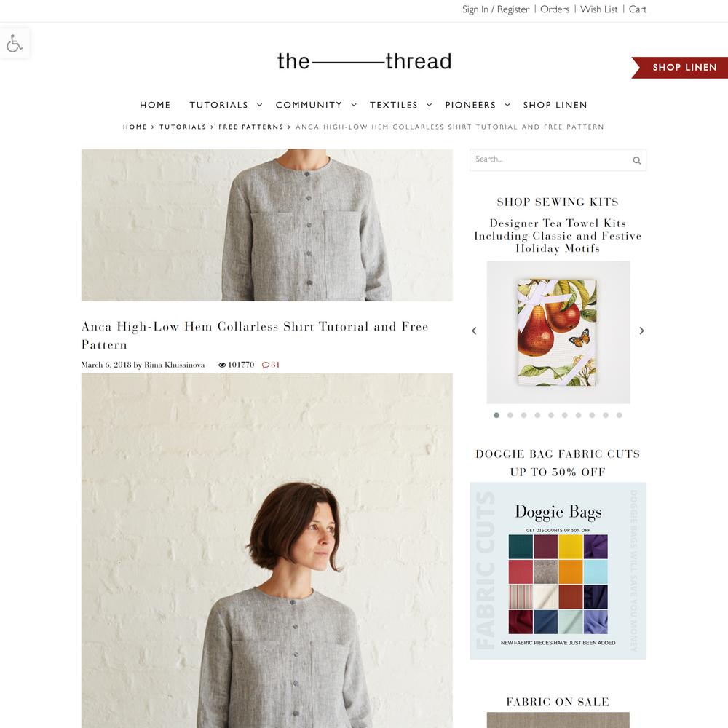The image size is (728, 728).
Task: Expand the Tutorials menu chevron
Action: 260,105
